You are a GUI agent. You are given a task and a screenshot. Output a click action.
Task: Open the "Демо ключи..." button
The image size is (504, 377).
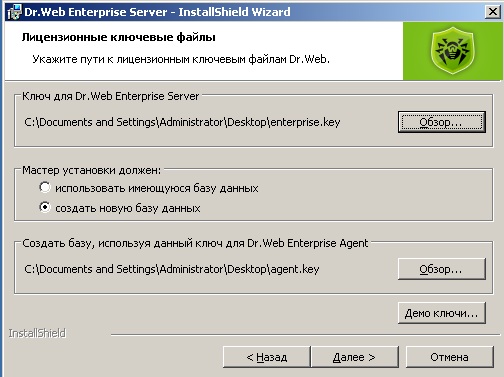[x=441, y=313]
